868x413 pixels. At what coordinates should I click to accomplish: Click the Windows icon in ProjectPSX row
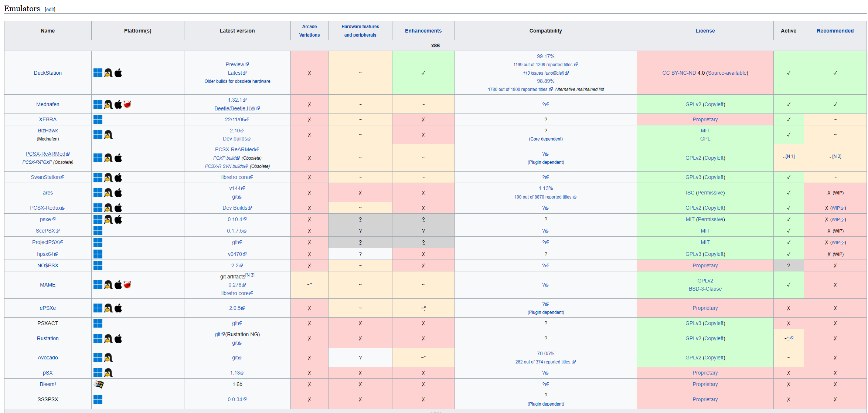[x=98, y=242]
